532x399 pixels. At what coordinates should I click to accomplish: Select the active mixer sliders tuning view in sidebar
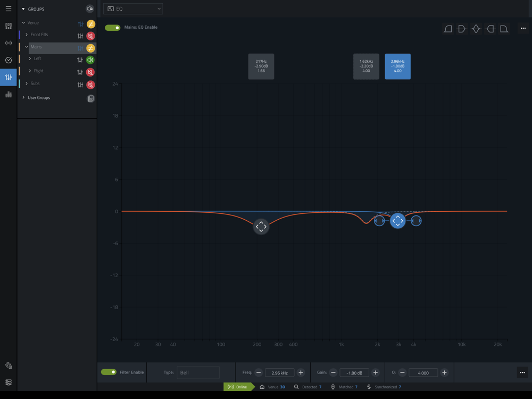click(x=9, y=77)
